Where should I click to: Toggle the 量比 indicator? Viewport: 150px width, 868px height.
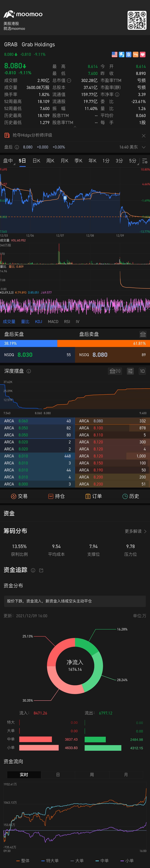point(25,321)
